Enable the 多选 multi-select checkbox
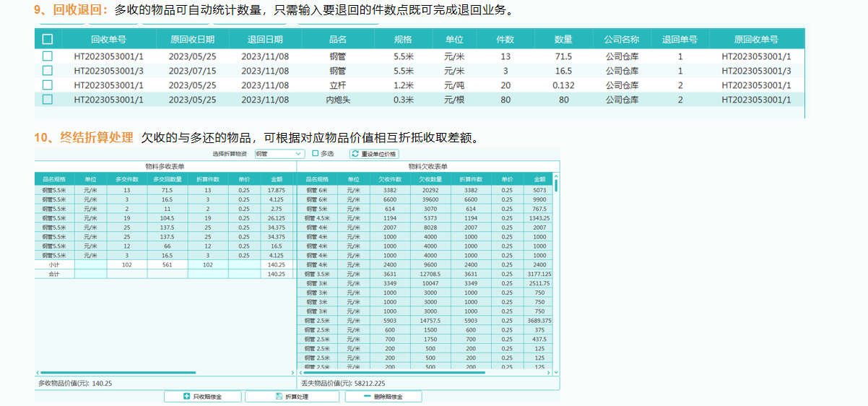Viewport: 868px width, 406px height. click(x=316, y=154)
